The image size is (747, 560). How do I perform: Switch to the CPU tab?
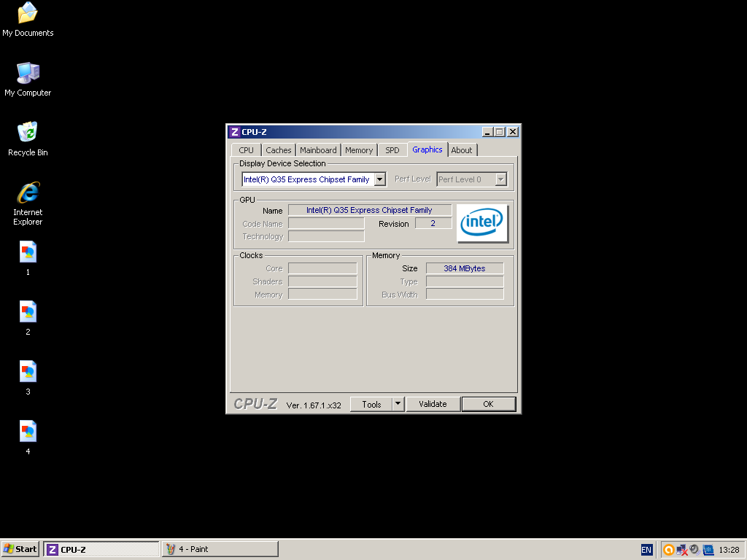tap(247, 150)
